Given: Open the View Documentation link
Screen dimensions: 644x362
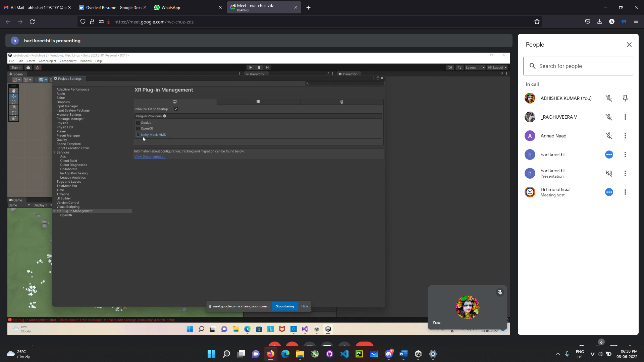Looking at the screenshot, I should point(150,156).
